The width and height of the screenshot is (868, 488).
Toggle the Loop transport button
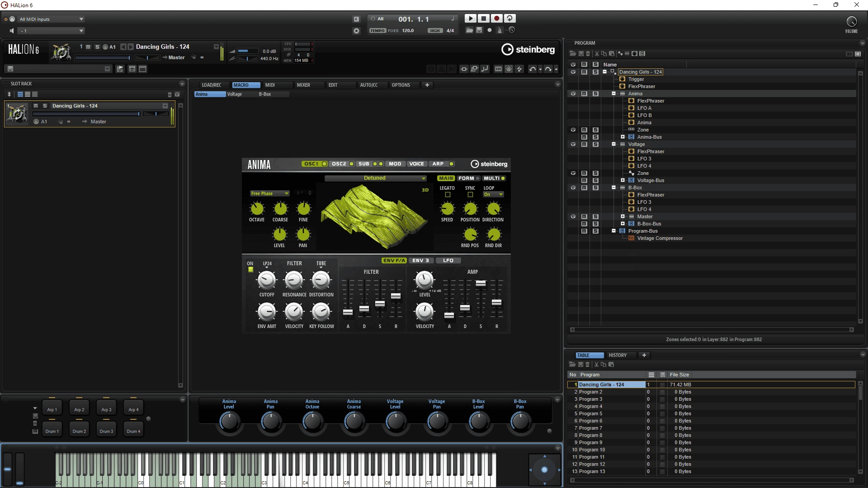510,19
